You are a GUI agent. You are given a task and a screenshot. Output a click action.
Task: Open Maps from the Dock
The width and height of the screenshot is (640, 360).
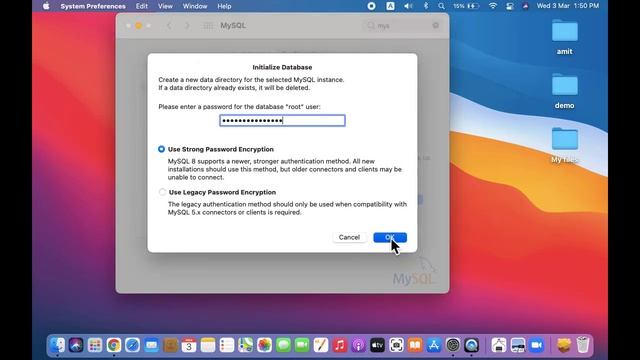click(x=246, y=345)
